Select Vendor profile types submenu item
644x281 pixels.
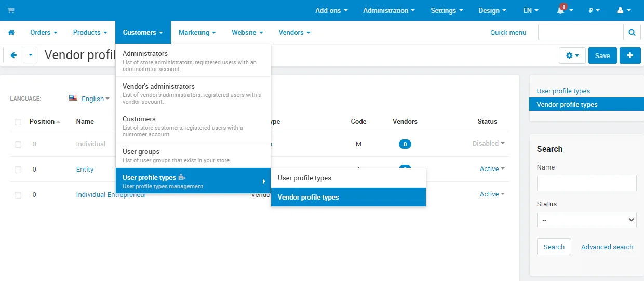click(x=348, y=197)
